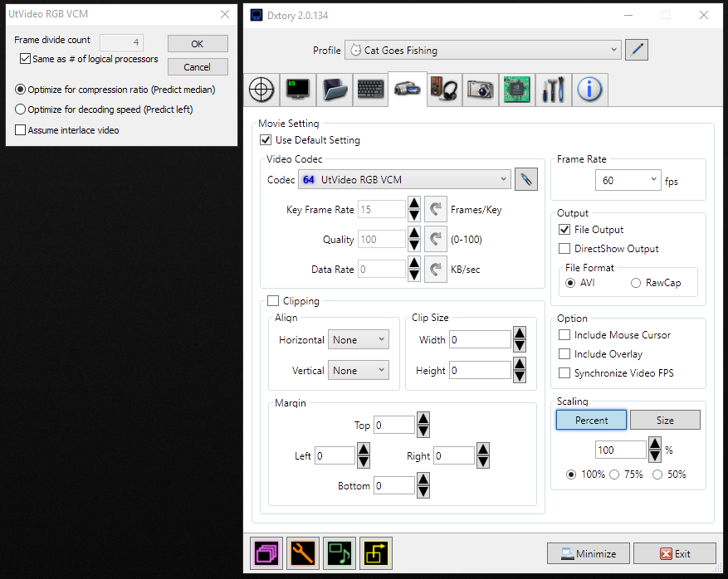Screen dimensions: 728x579
Task: Click the Margin Left field
Action: pyautogui.click(x=335, y=455)
